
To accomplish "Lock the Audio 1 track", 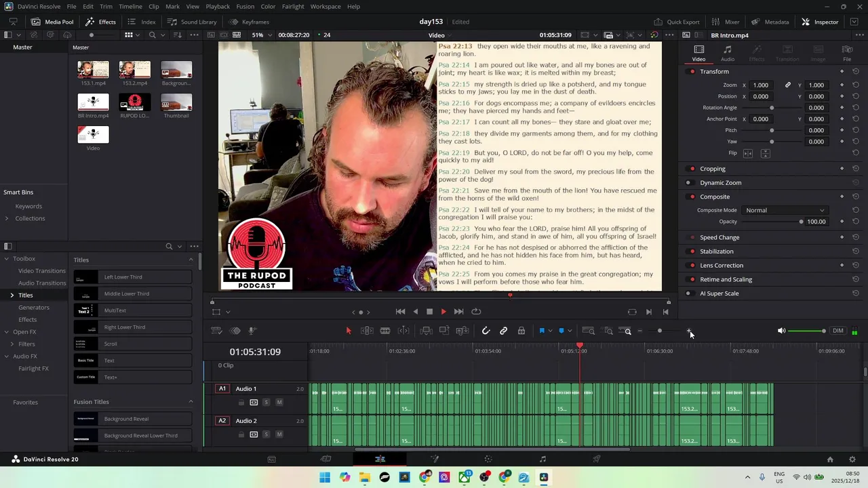I will click(x=241, y=403).
